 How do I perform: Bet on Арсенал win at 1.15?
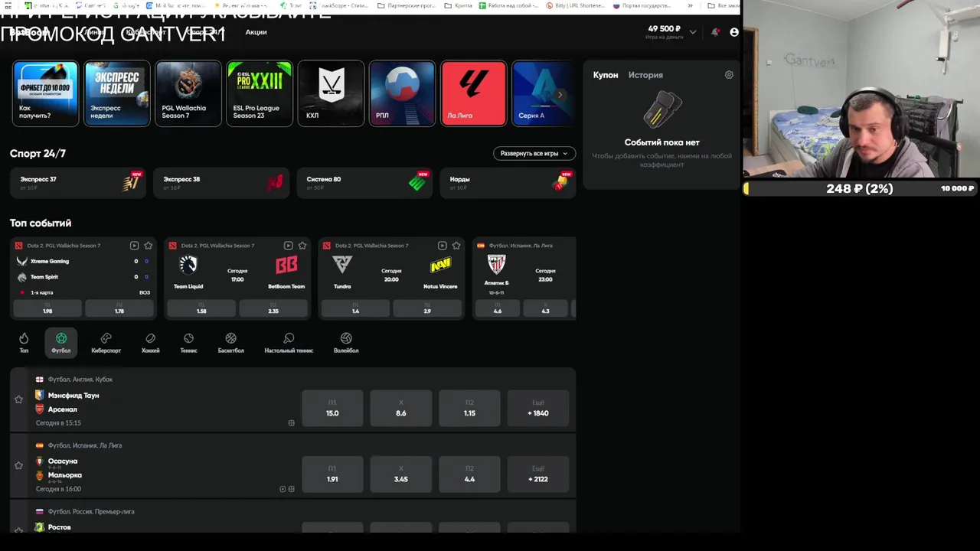(x=469, y=408)
